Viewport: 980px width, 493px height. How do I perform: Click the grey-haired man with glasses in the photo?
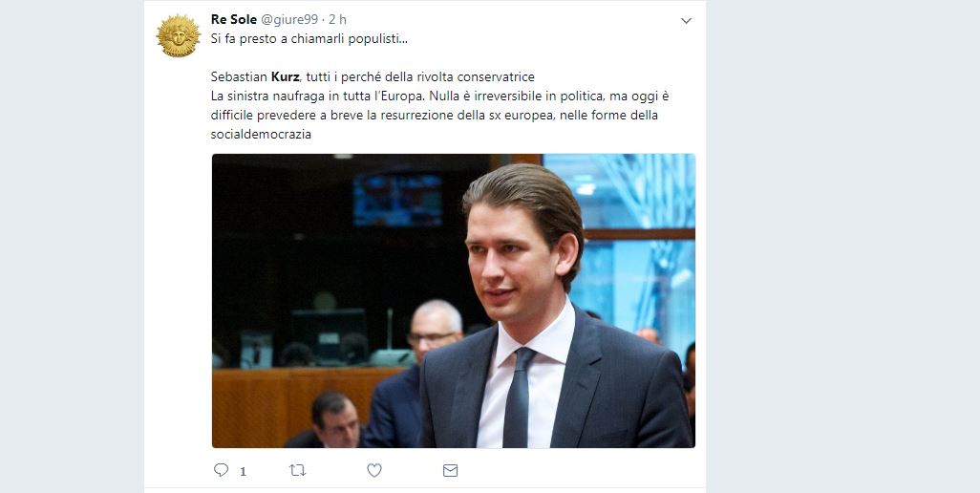click(434, 329)
